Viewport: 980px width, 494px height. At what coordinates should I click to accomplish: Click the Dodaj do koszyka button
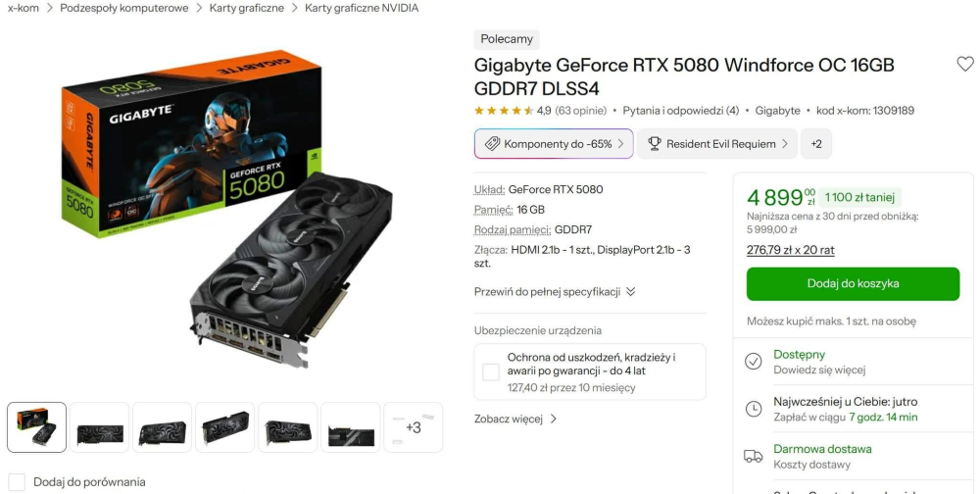pyautogui.click(x=853, y=284)
